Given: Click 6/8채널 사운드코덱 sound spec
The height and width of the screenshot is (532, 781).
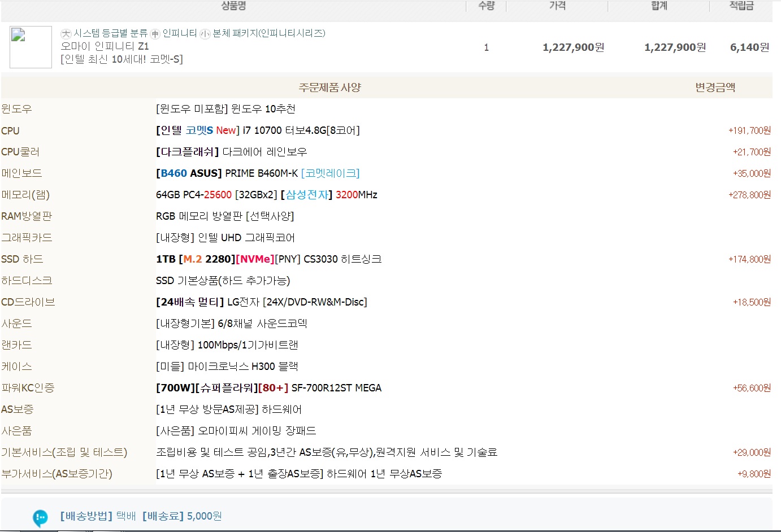Looking at the screenshot, I should tap(232, 324).
